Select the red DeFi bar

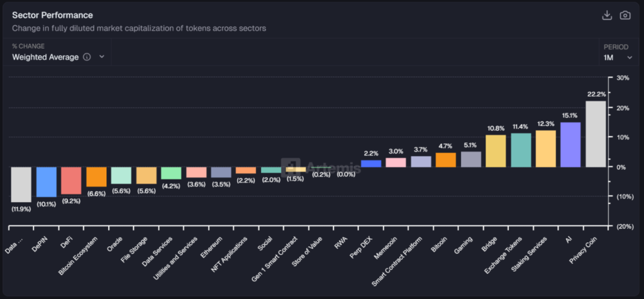(71, 181)
